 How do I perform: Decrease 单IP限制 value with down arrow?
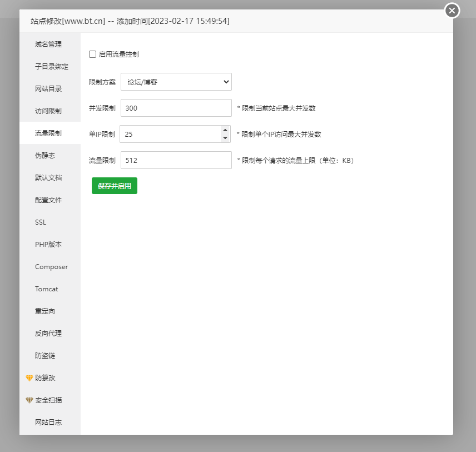click(x=225, y=138)
